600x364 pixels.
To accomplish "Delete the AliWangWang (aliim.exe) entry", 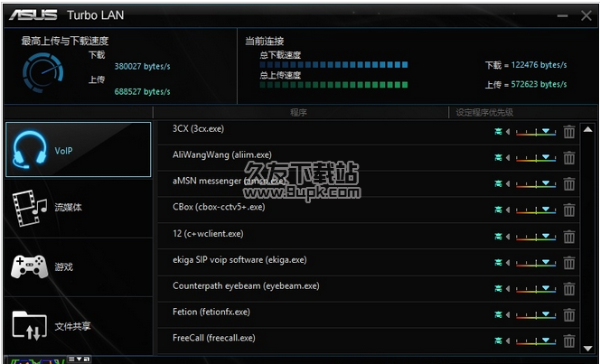I will tap(569, 158).
